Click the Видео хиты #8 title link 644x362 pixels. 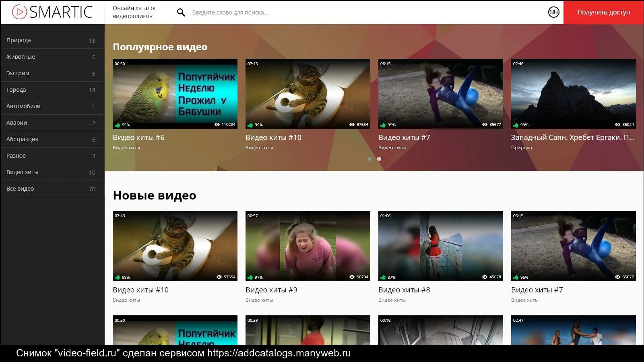[x=404, y=290]
